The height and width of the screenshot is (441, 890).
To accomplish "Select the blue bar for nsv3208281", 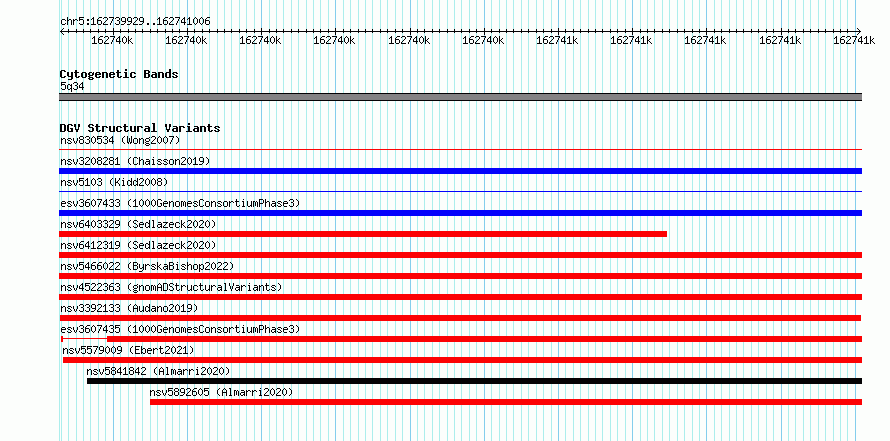I will point(460,171).
